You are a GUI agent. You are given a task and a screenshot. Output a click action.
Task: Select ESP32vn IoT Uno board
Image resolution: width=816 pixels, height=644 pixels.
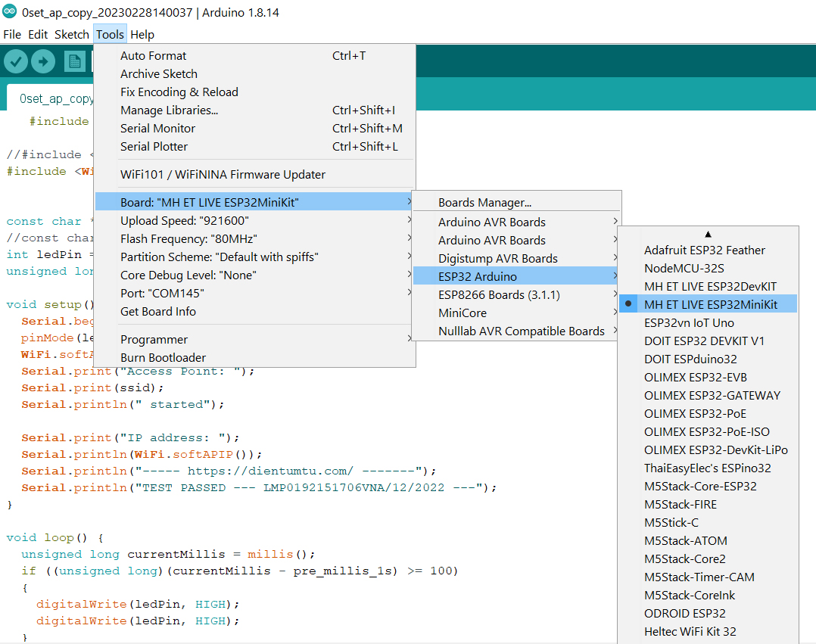(x=708, y=323)
